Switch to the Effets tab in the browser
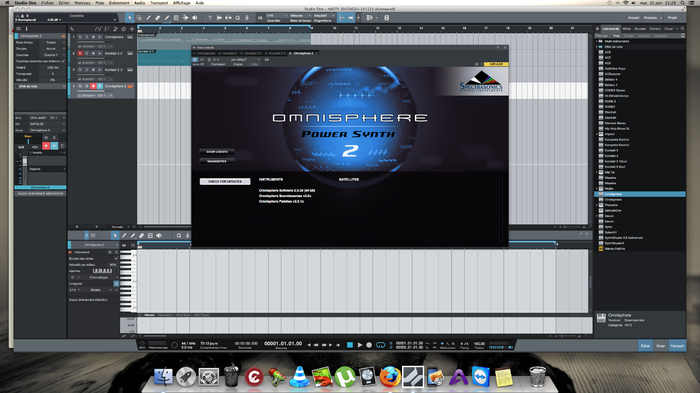 point(627,29)
